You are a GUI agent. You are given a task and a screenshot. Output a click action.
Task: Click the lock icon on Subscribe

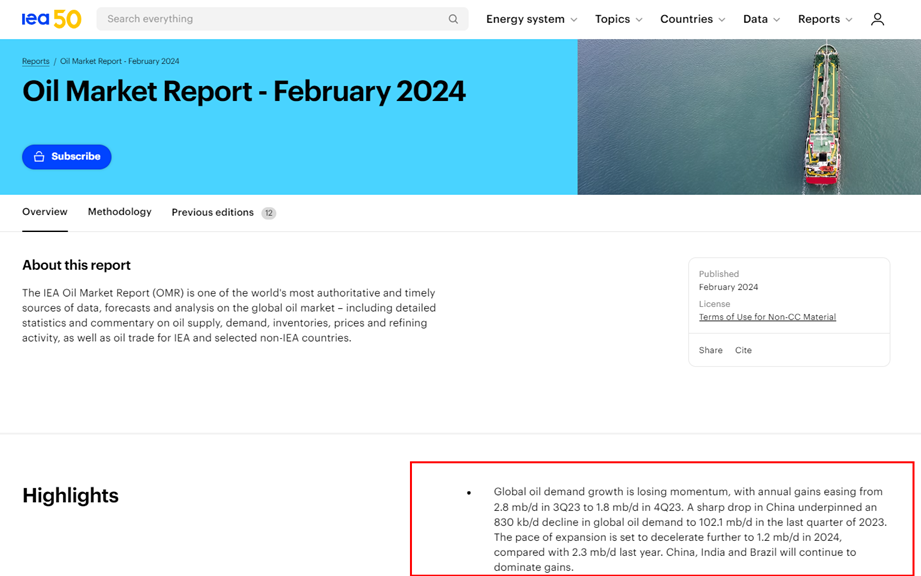[39, 157]
